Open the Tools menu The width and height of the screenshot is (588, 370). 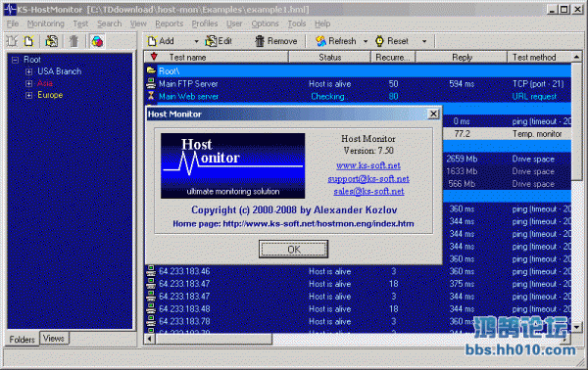click(297, 23)
